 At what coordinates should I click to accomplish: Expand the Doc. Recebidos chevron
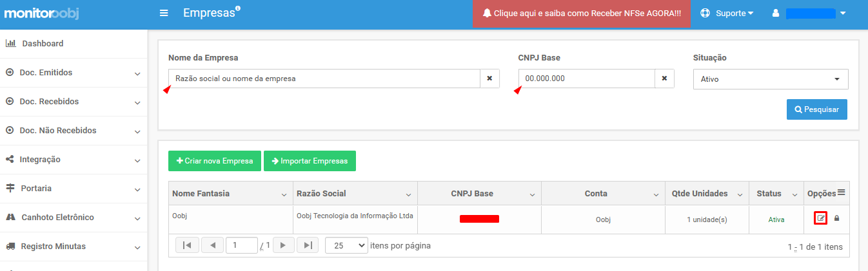137,102
